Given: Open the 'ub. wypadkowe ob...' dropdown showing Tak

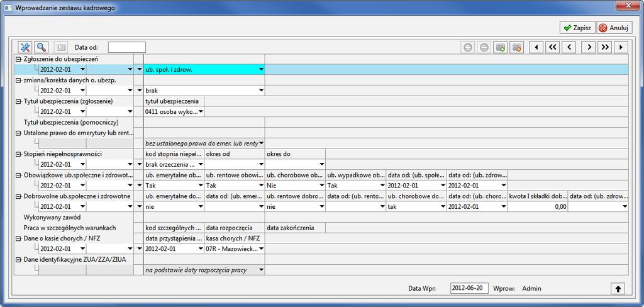Looking at the screenshot, I should [382, 186].
